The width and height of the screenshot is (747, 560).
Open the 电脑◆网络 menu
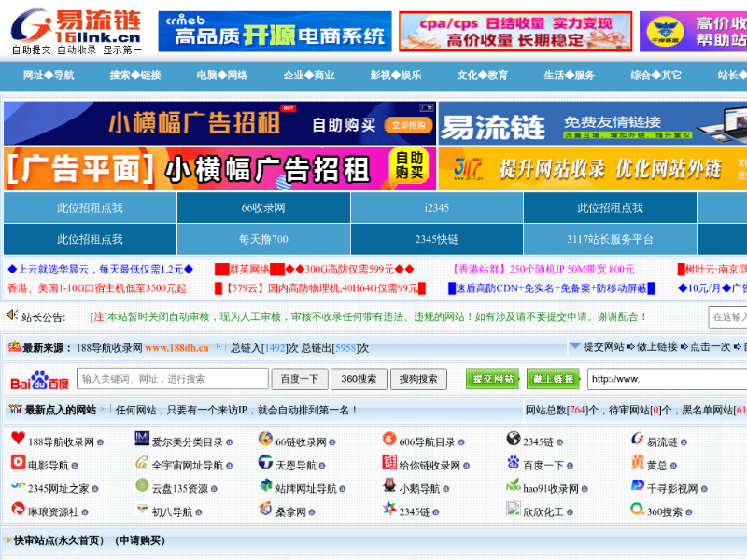222,76
